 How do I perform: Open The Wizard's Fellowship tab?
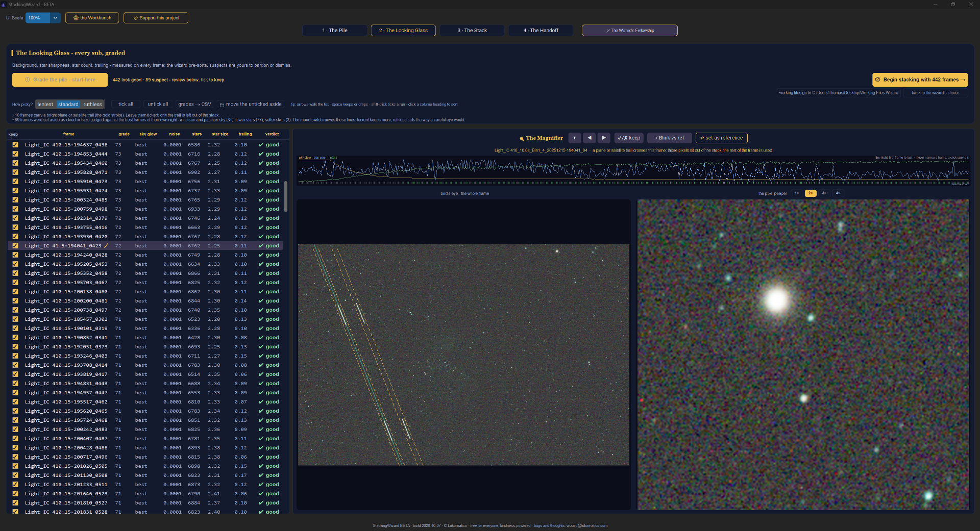[x=630, y=31]
